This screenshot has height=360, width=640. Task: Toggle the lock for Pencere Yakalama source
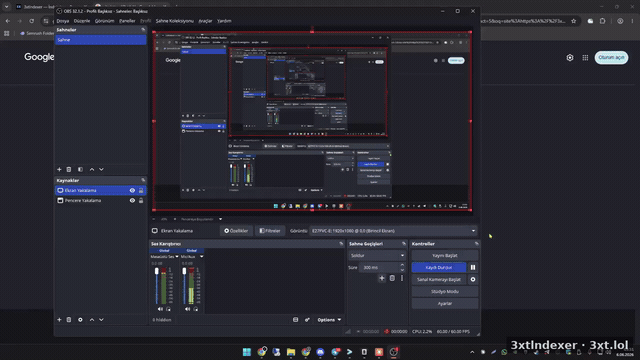[141, 200]
